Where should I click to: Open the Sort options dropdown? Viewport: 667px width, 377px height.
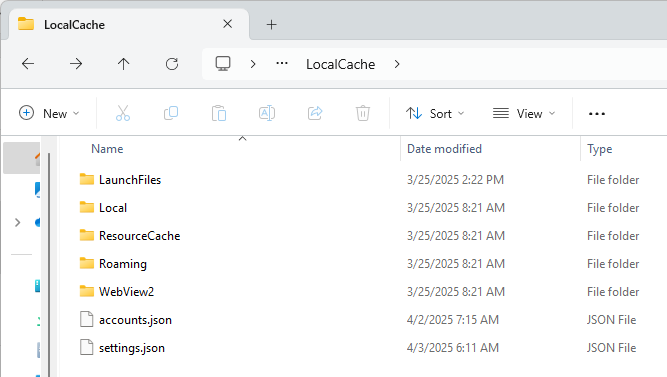435,114
